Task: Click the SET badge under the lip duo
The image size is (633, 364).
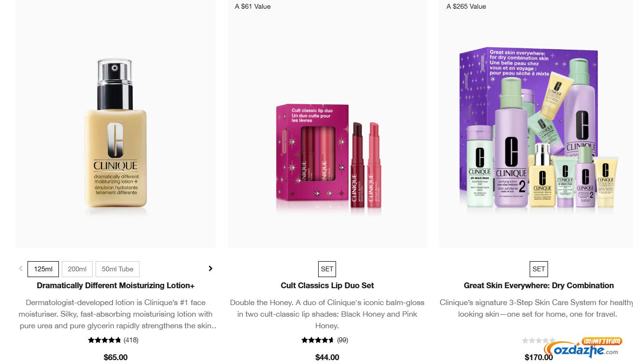Action: point(327,269)
